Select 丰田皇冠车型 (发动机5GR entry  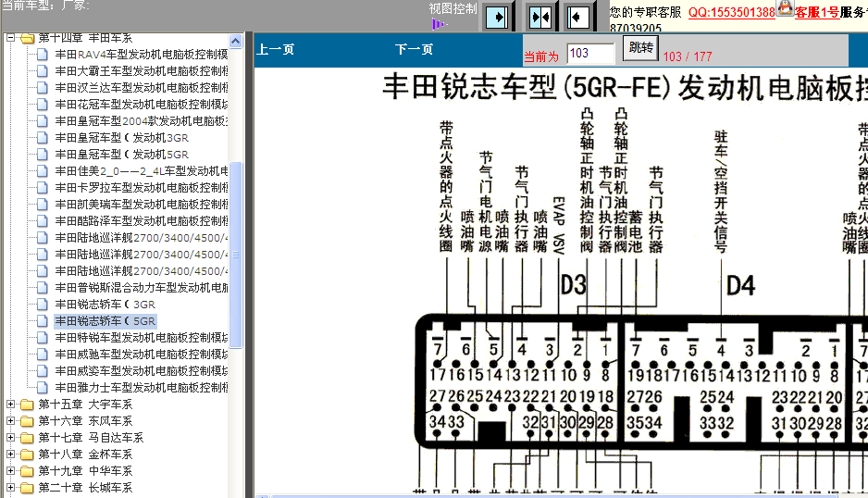point(122,154)
